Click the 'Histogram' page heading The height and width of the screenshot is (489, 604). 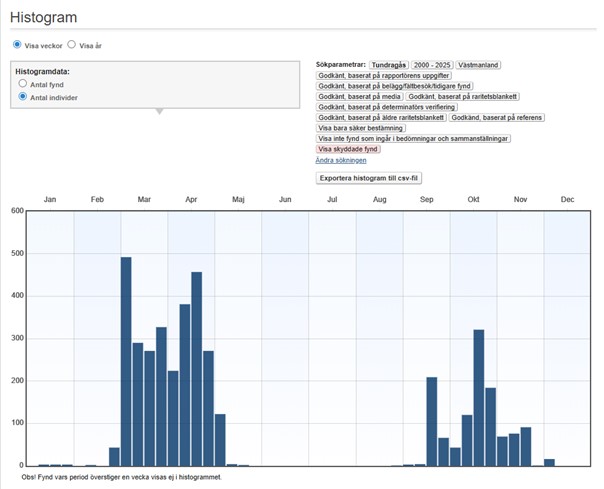coord(44,17)
